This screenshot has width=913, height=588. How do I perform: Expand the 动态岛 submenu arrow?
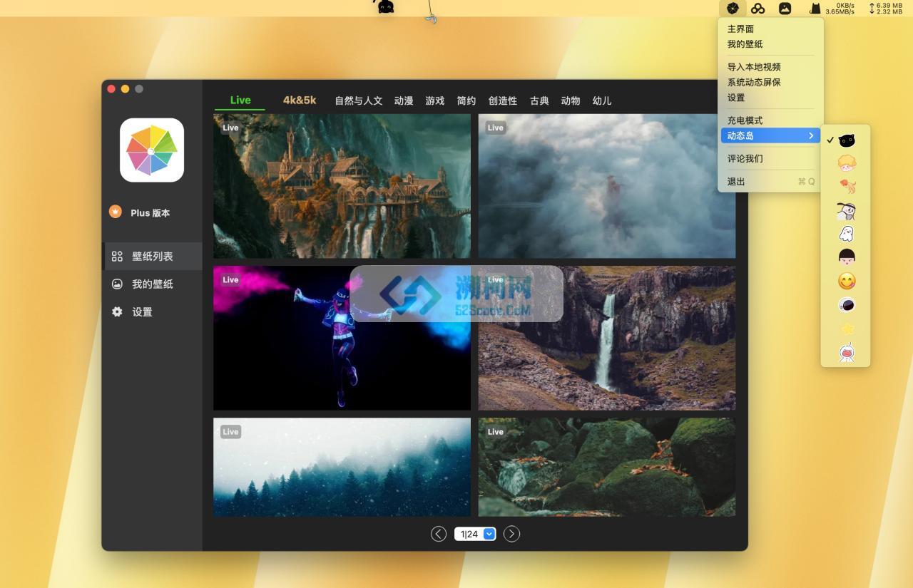pyautogui.click(x=811, y=135)
